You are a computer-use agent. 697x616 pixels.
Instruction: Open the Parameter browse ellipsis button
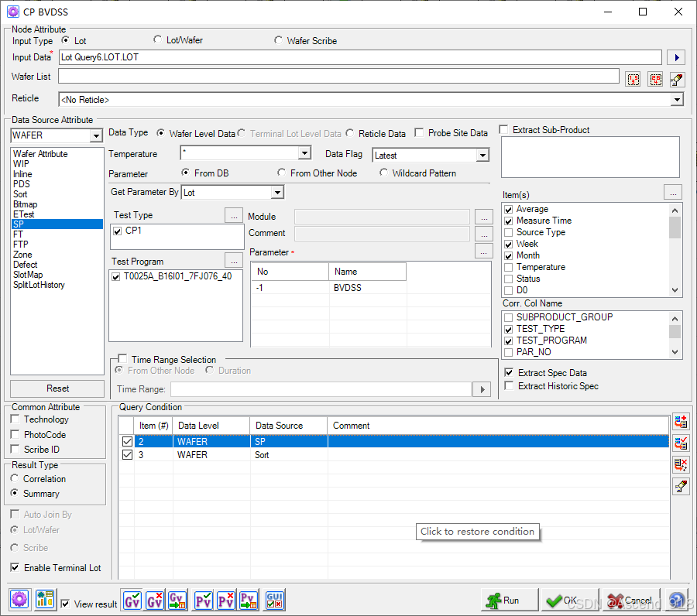coord(483,252)
